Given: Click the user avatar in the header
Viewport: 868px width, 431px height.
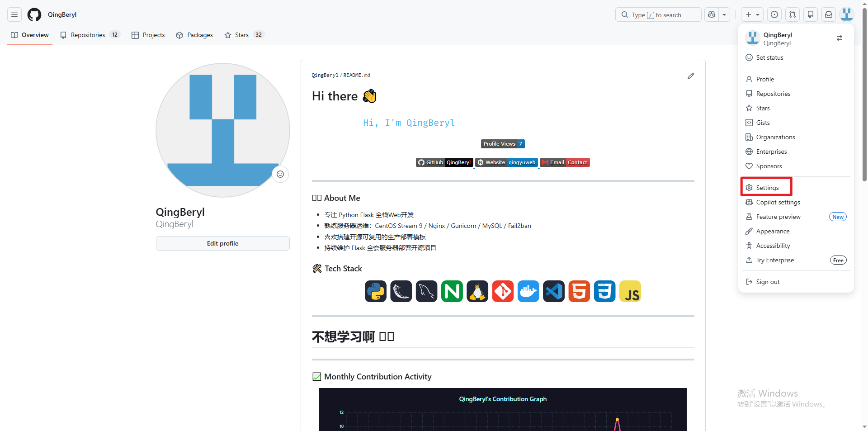Looking at the screenshot, I should tap(847, 14).
